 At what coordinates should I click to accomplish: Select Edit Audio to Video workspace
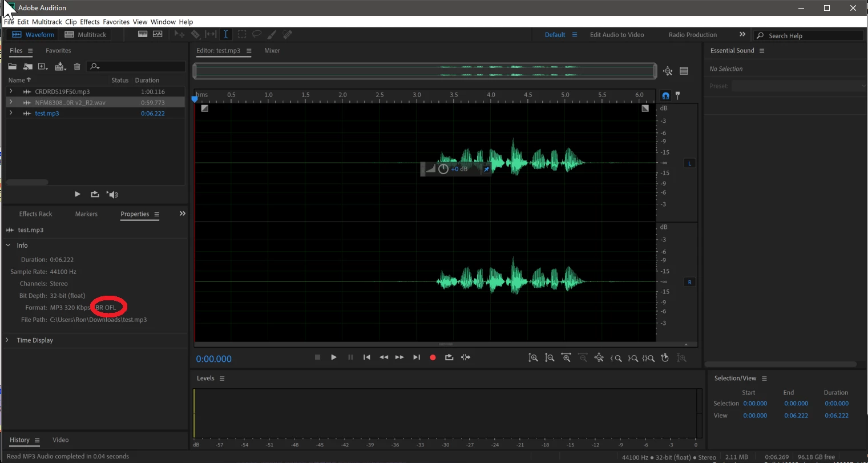(617, 35)
